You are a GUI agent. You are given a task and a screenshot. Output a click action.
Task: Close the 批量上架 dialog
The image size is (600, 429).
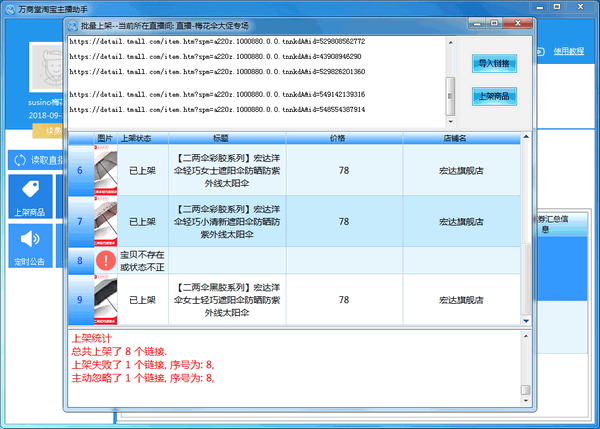tap(517, 24)
